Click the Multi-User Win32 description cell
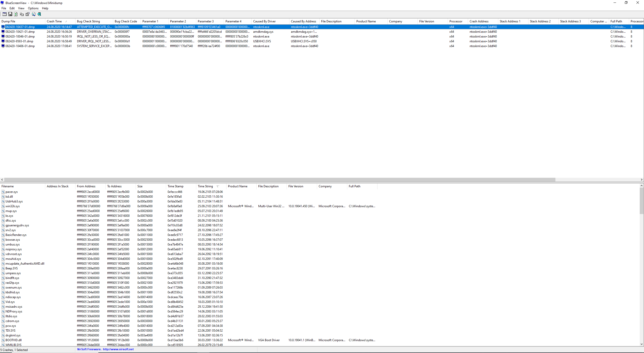This screenshot has height=353, width=644. [272, 206]
